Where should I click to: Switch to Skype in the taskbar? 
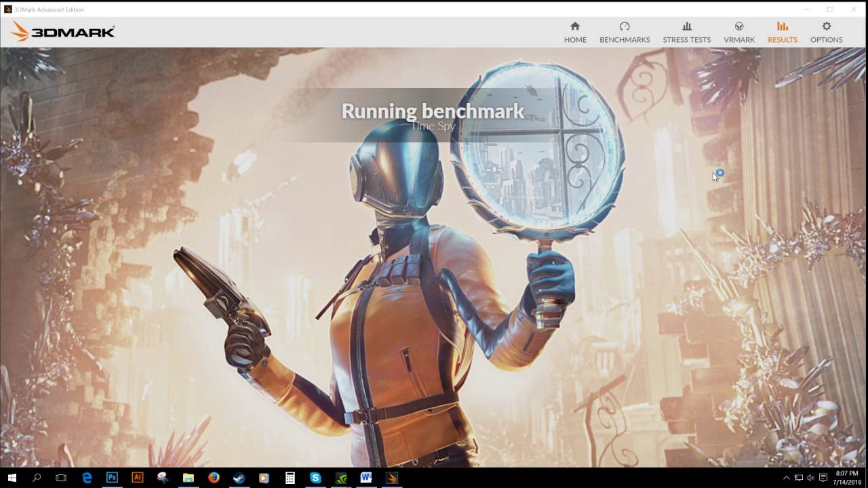(x=315, y=478)
